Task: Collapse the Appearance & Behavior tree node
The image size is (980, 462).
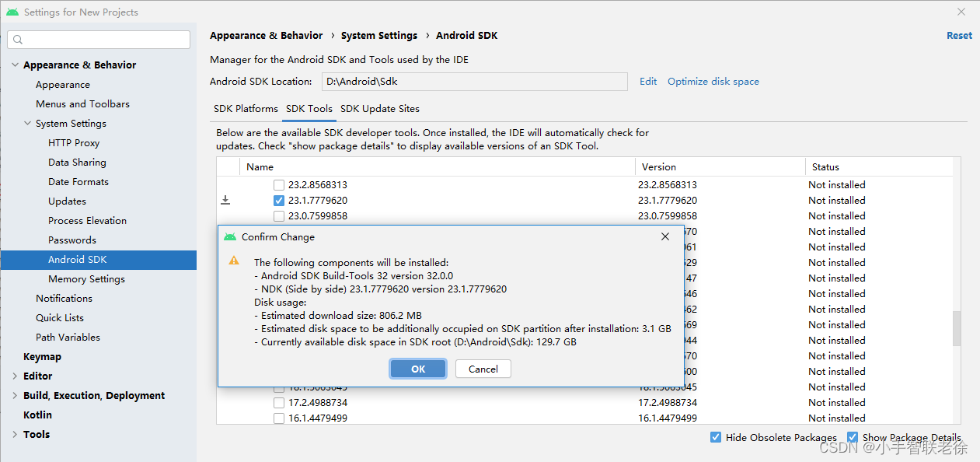Action: 15,65
